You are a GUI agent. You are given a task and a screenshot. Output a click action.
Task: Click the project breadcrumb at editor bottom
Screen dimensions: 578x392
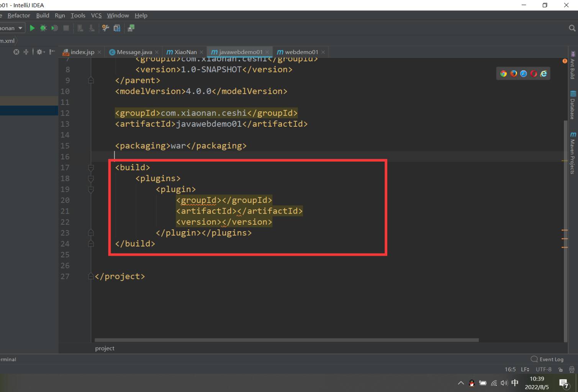pyautogui.click(x=105, y=348)
